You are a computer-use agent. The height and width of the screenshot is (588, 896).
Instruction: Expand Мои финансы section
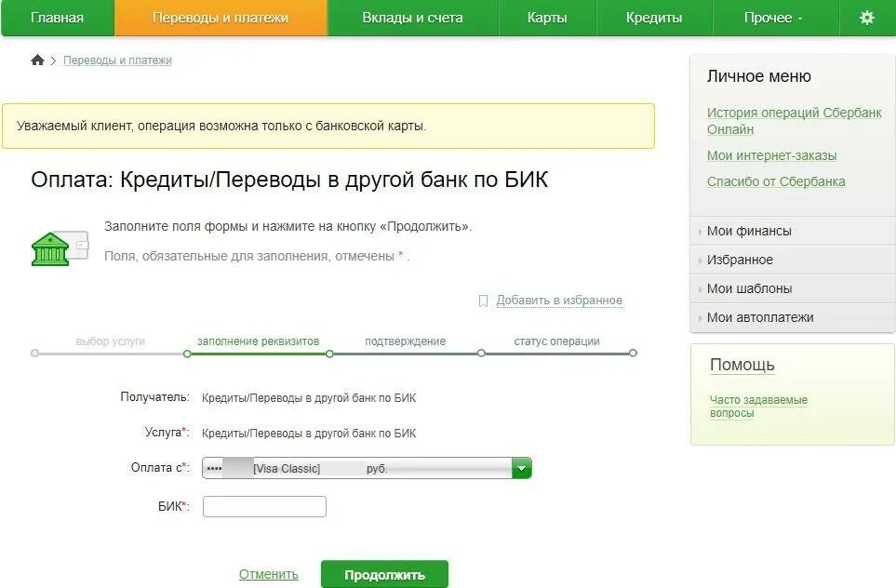(792, 231)
